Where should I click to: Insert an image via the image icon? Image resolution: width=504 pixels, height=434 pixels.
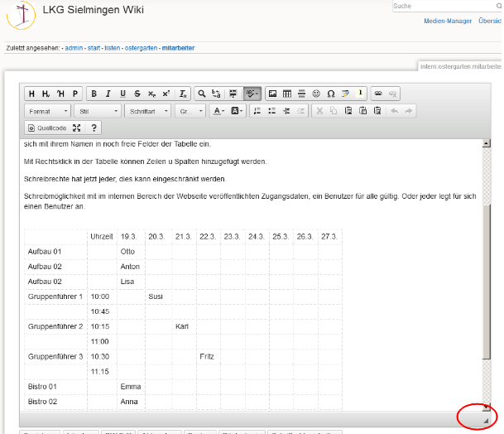pos(272,94)
